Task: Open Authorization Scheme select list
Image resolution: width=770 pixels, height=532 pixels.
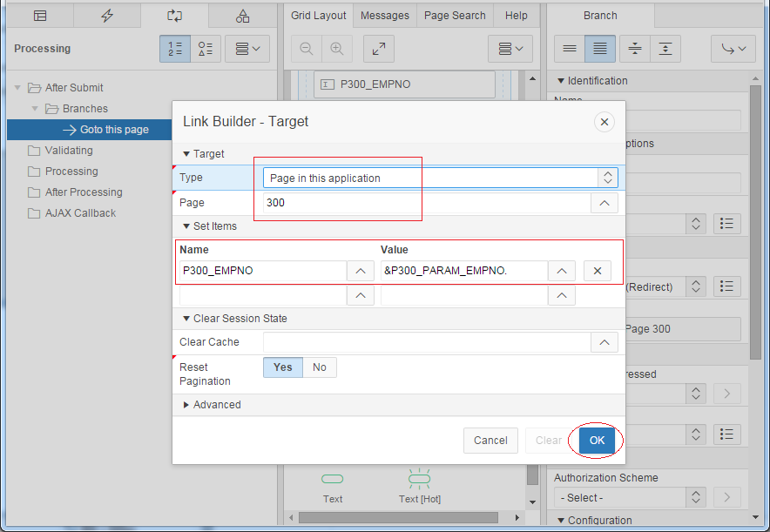Action: 630,498
